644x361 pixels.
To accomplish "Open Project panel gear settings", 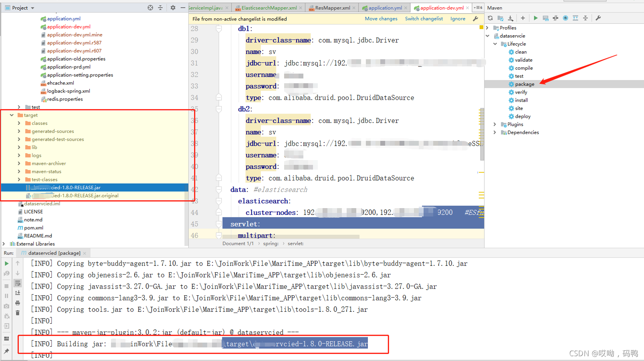I will pyautogui.click(x=173, y=8).
